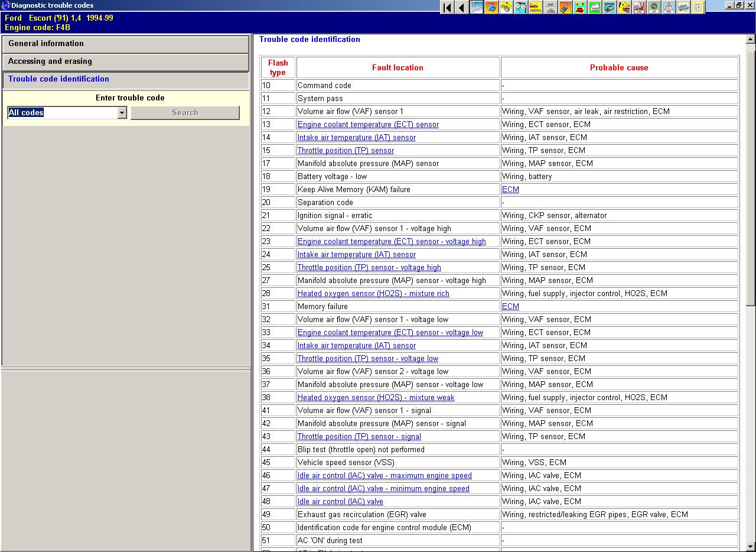Screen dimensions: 756x552
Task: Click the first-page skip arrow icon
Action: click(x=447, y=7)
